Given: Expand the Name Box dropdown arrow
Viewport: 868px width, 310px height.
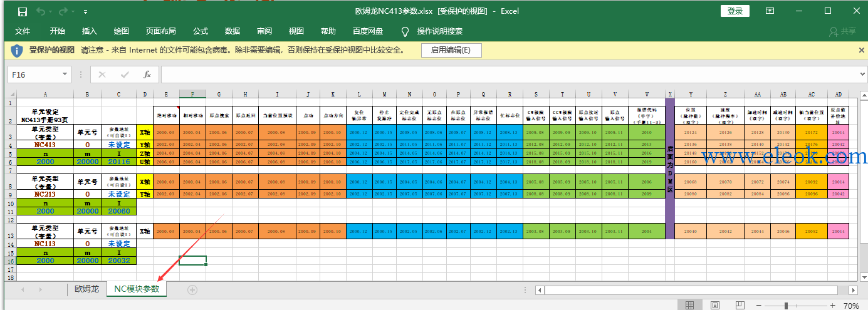Looking at the screenshot, I should pyautogui.click(x=66, y=75).
